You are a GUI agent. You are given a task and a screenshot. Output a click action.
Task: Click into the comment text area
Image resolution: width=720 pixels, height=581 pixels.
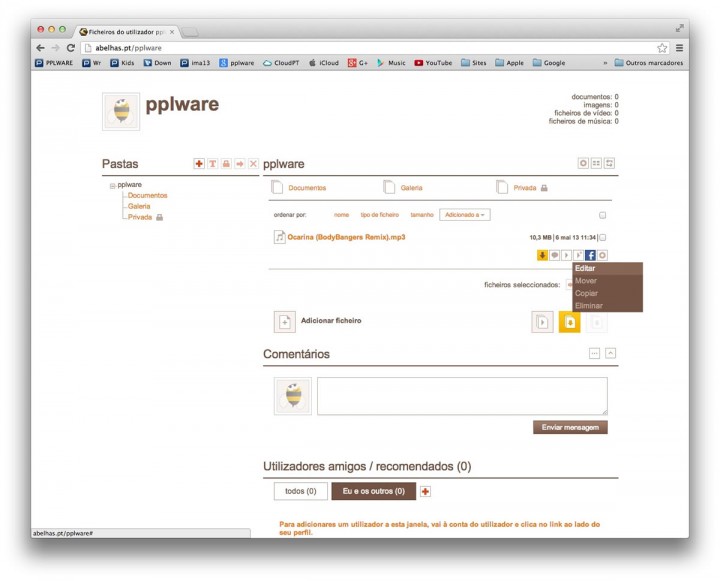462,396
